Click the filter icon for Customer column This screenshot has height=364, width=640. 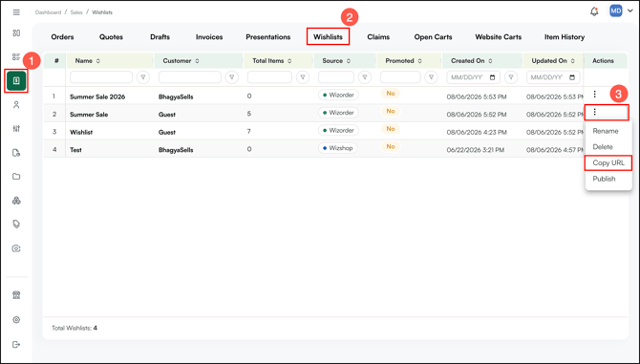pos(232,77)
